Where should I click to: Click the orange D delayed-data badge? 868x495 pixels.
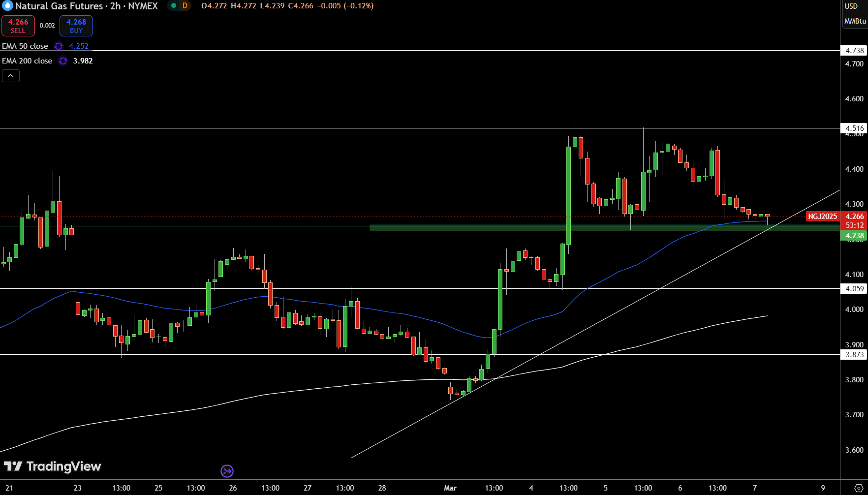pos(185,6)
